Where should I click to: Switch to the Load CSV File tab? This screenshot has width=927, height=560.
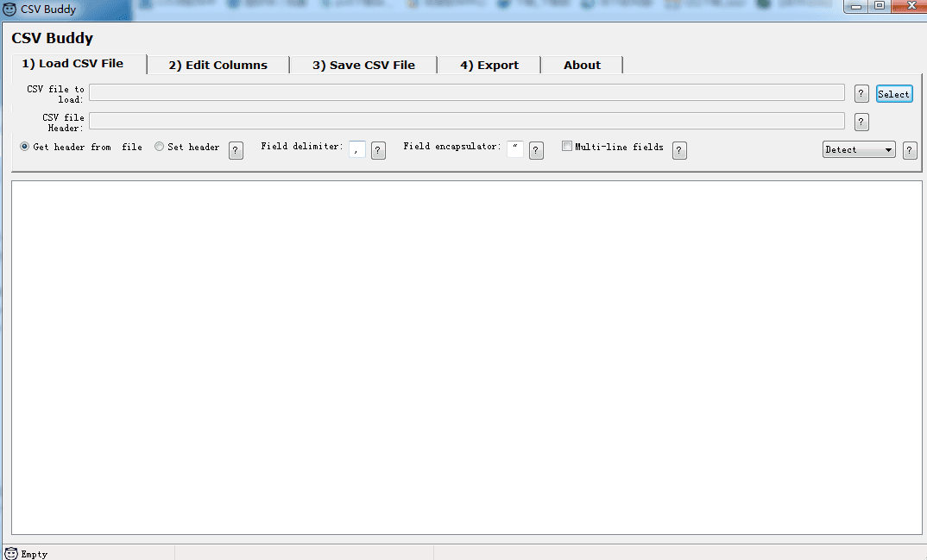[x=79, y=64]
